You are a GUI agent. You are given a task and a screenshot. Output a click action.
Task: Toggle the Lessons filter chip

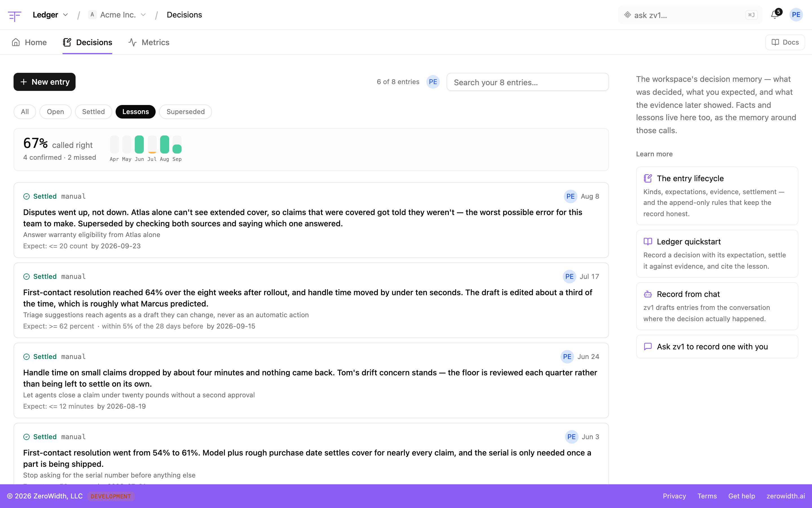click(x=136, y=111)
